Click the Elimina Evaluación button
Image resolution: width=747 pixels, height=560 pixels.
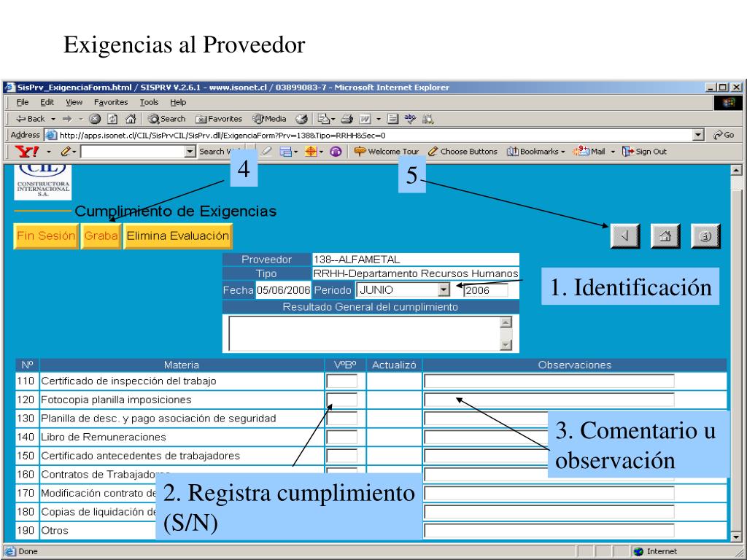(x=178, y=236)
